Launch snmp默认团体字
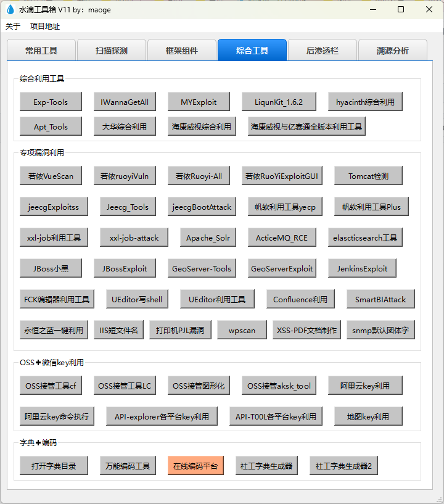Screen dimensions: 444x504 pos(380,330)
